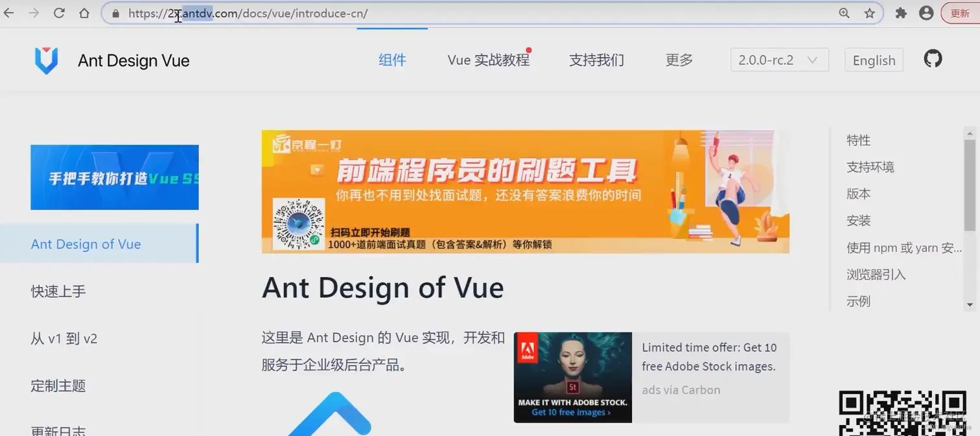Open the GitHub icon in header
The width and height of the screenshot is (980, 436).
click(933, 59)
